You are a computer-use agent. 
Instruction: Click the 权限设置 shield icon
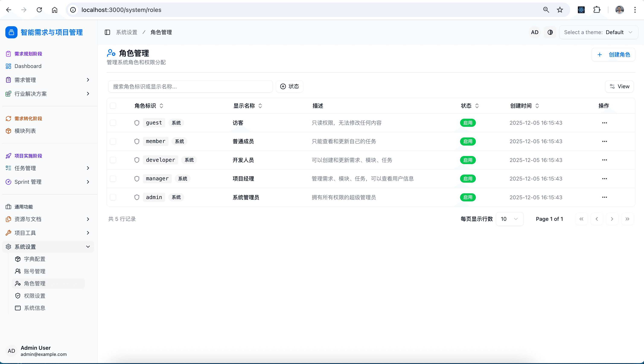coord(17,296)
